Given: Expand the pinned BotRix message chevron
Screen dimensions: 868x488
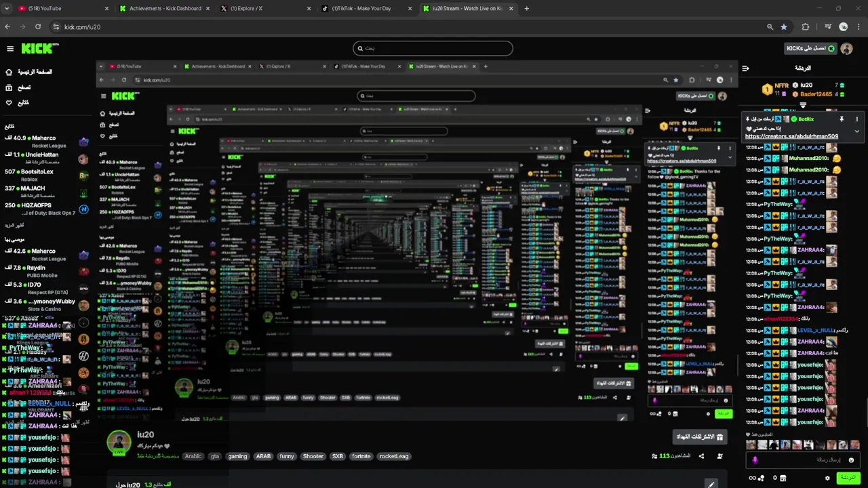Looking at the screenshot, I should (x=857, y=131).
